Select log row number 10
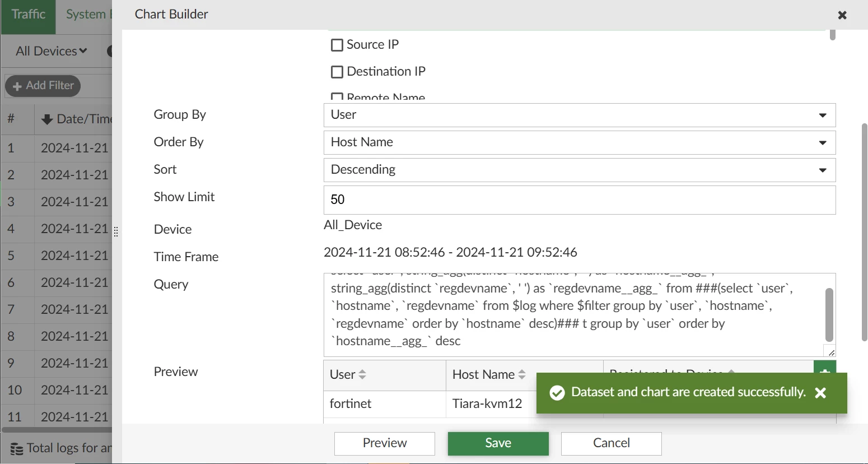Viewport: 868px width, 464px height. pyautogui.click(x=57, y=390)
